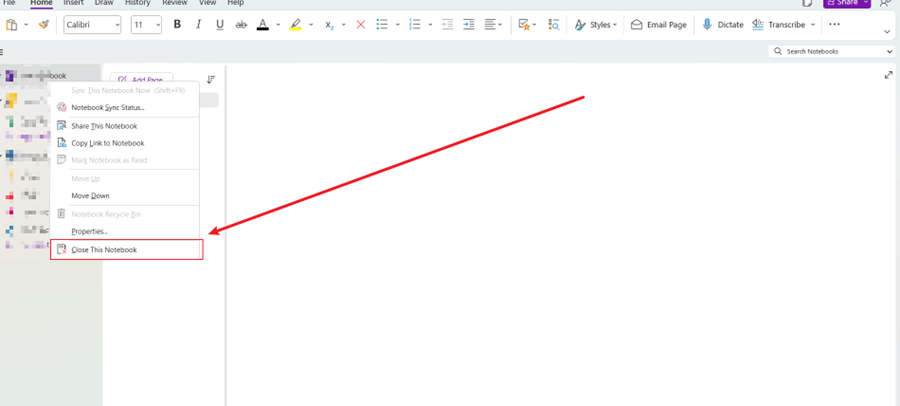Click the Find Tags icon
Viewport: 900px width, 406px height.
pos(554,25)
